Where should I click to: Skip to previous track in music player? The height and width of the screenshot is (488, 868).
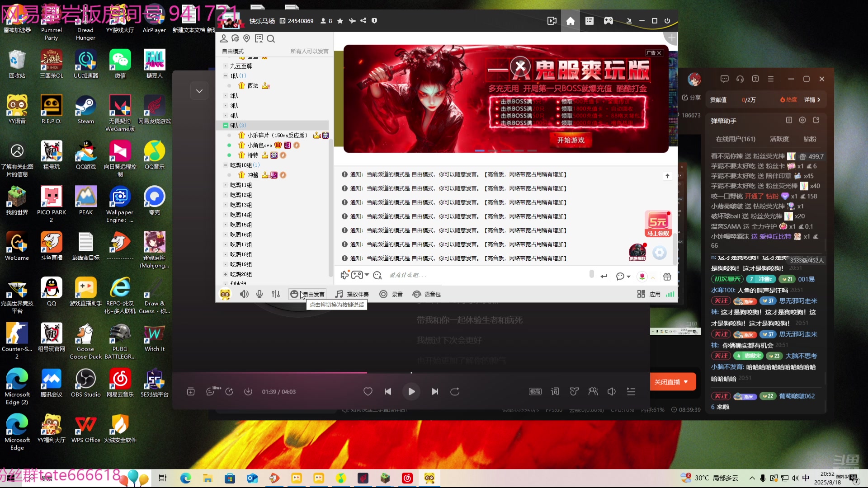coord(388,392)
